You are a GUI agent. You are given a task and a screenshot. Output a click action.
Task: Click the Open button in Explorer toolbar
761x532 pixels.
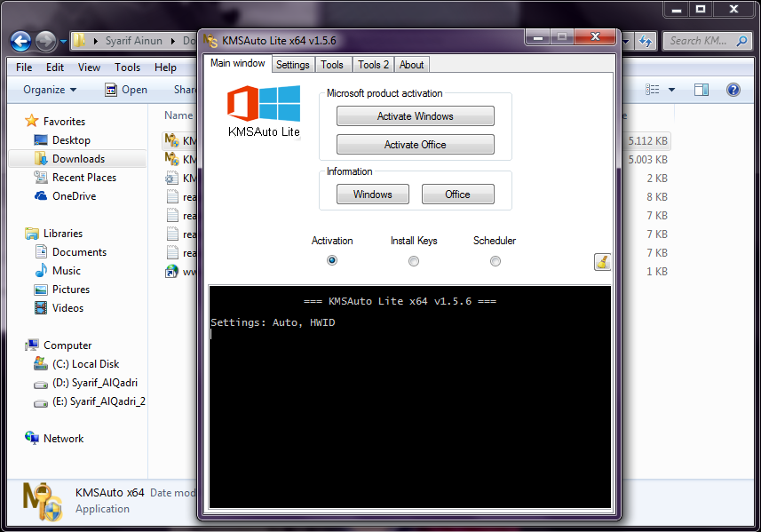(126, 90)
